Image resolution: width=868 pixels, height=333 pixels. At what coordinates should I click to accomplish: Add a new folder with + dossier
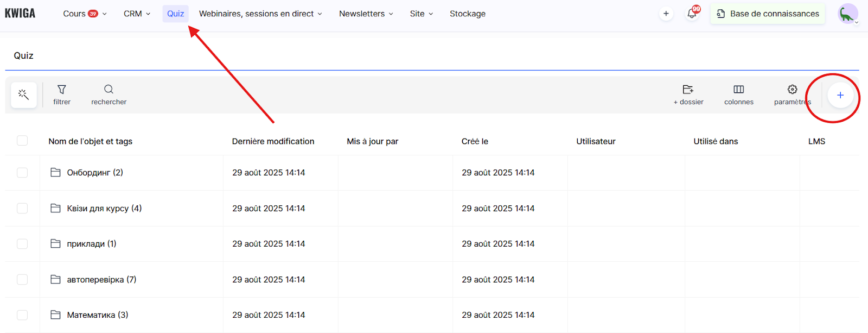[x=688, y=94]
